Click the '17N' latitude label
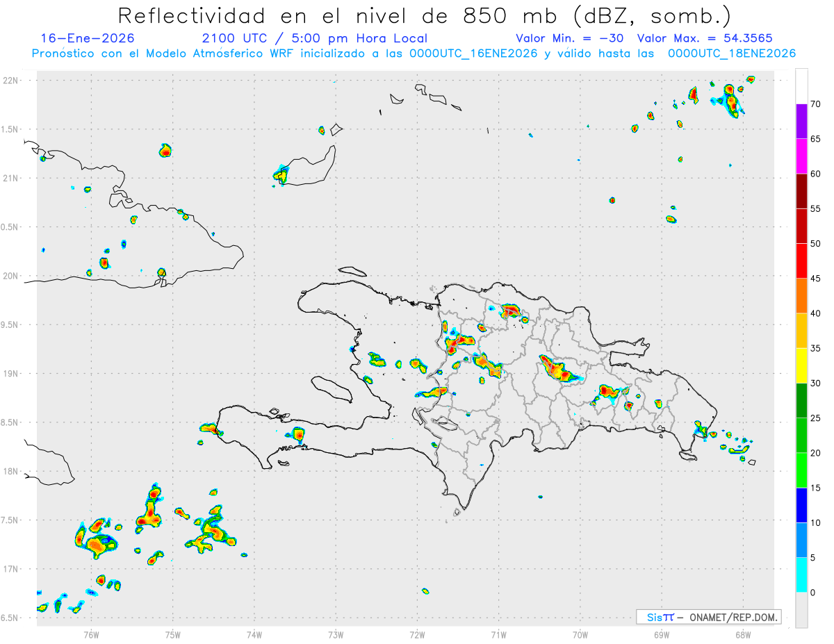834x644 pixels. coord(11,569)
